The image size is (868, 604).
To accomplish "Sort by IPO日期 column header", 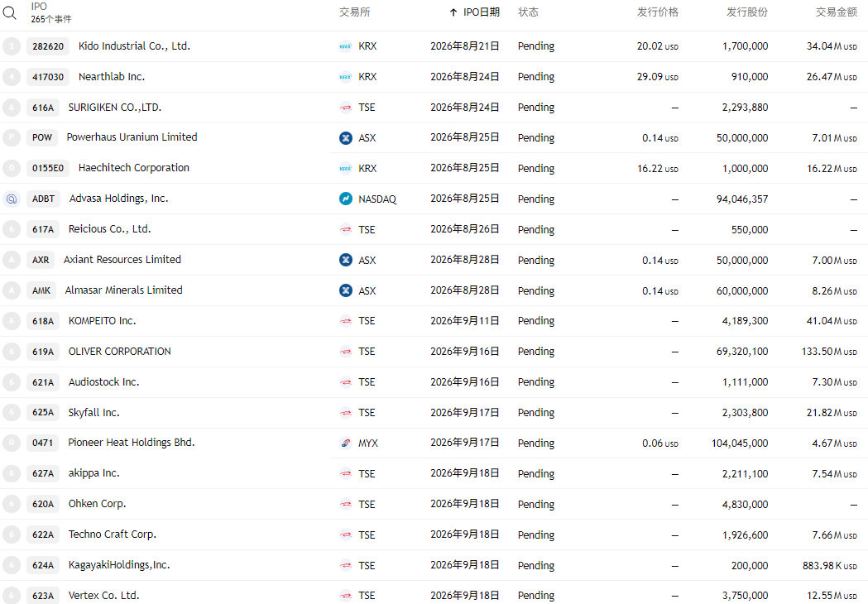I will [x=475, y=12].
